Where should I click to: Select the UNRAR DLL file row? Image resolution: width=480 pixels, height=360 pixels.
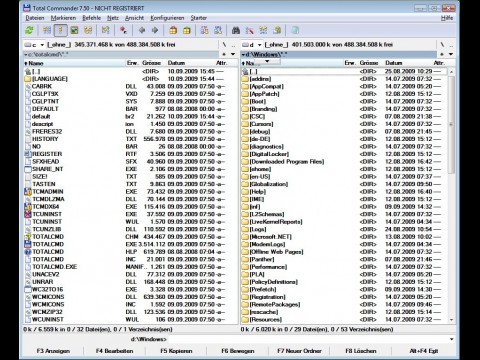click(x=131, y=282)
